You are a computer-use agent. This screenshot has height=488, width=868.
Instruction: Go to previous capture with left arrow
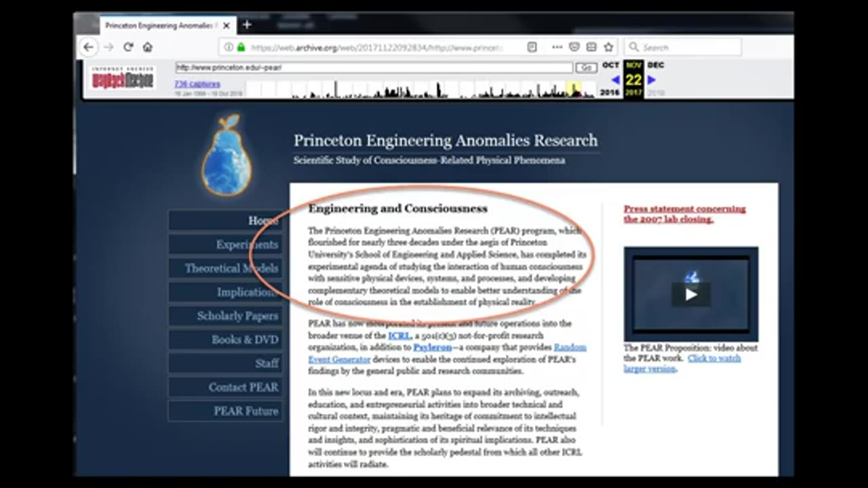615,80
